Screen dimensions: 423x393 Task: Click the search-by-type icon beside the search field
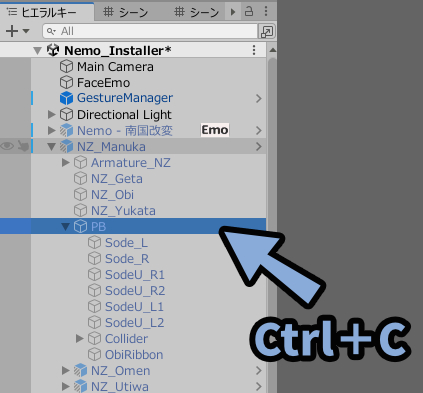pos(267,31)
